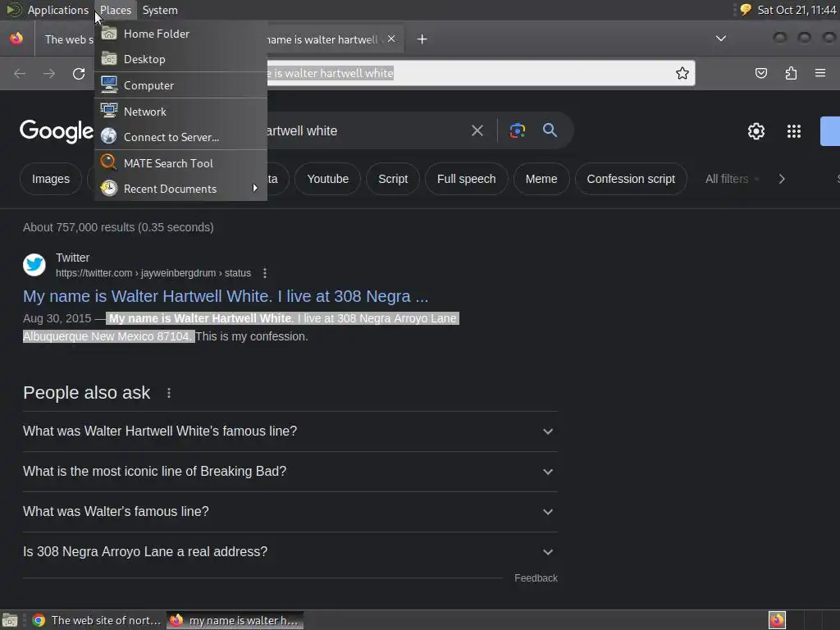Expand Walter Hartwell White's famous line question
Image resolution: width=840 pixels, height=630 pixels.
(290, 431)
